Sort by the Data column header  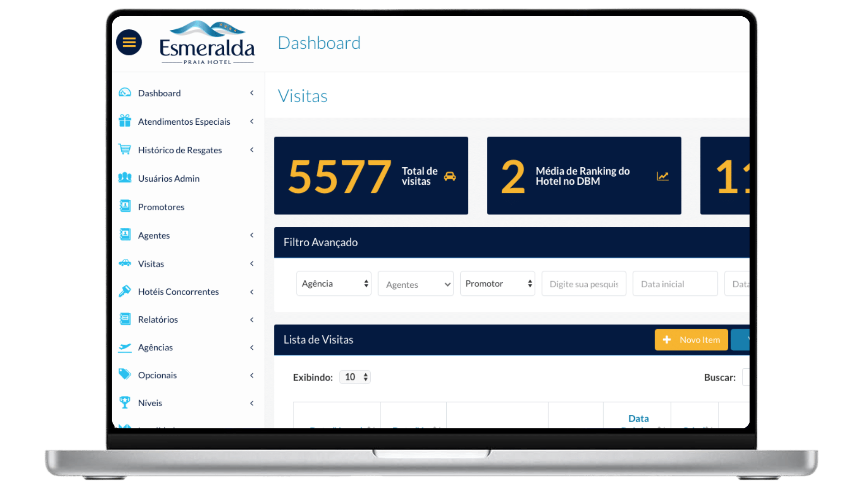638,418
